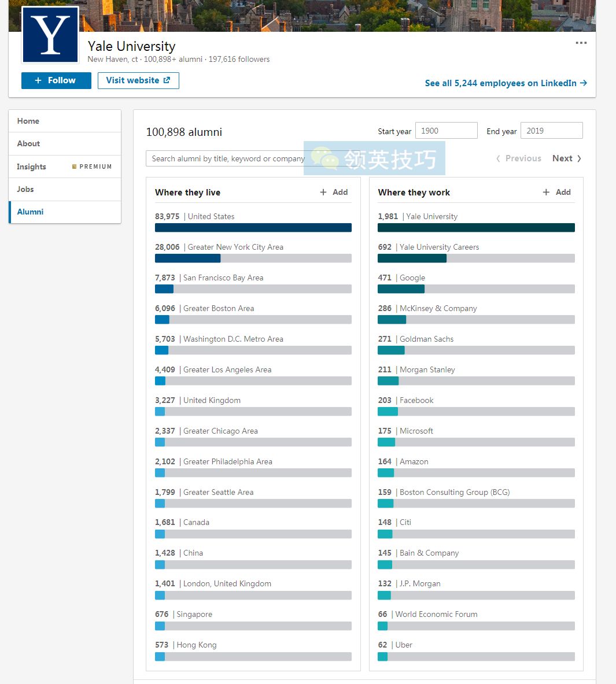Add a location under Where they live
The image size is (616, 684).
(334, 192)
